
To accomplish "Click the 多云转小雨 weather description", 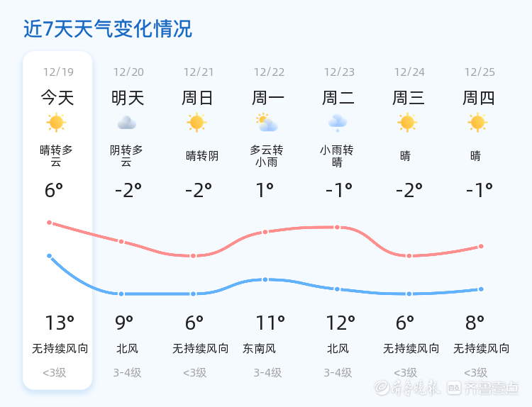I will click(267, 156).
